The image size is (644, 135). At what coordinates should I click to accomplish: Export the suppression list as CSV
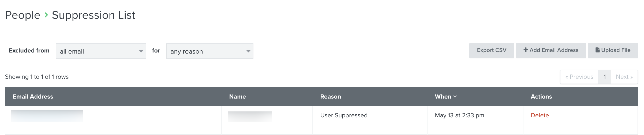click(492, 50)
